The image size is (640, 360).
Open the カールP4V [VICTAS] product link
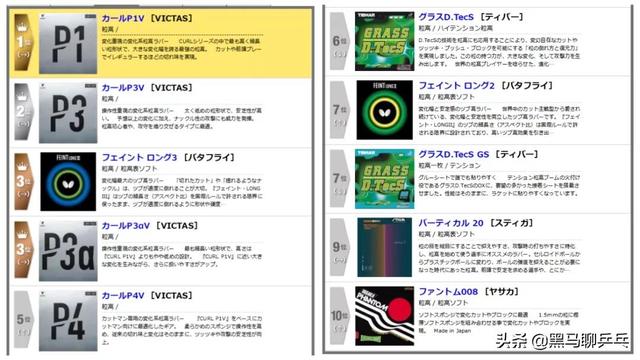click(147, 296)
